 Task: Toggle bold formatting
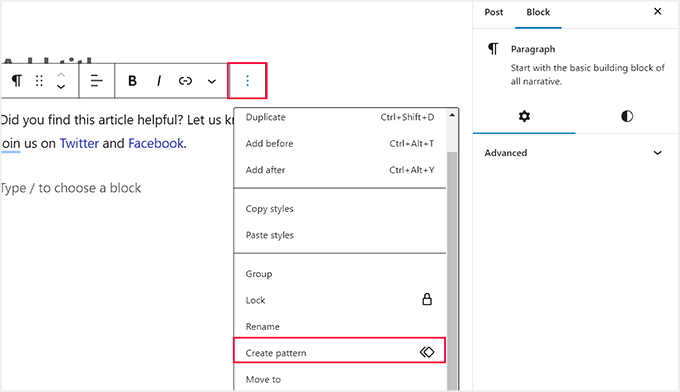(132, 81)
